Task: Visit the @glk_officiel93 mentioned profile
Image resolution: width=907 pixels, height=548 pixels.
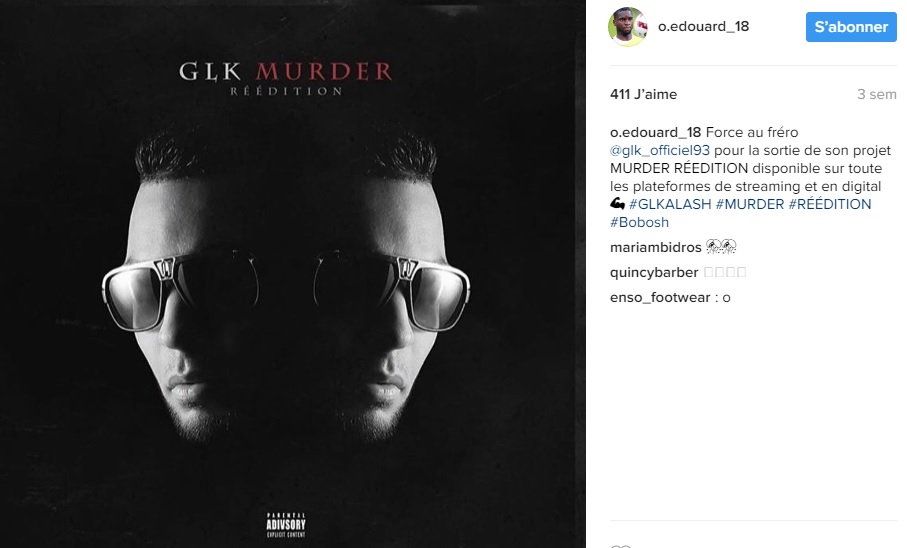Action: [659, 150]
